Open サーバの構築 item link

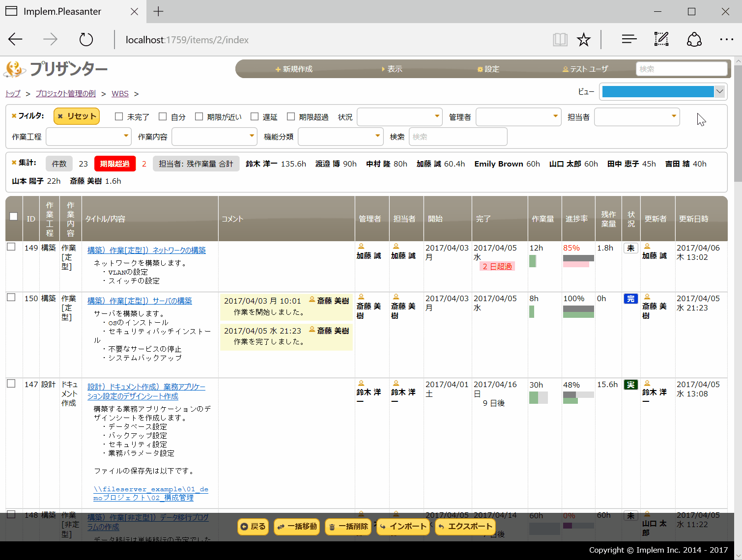click(140, 301)
